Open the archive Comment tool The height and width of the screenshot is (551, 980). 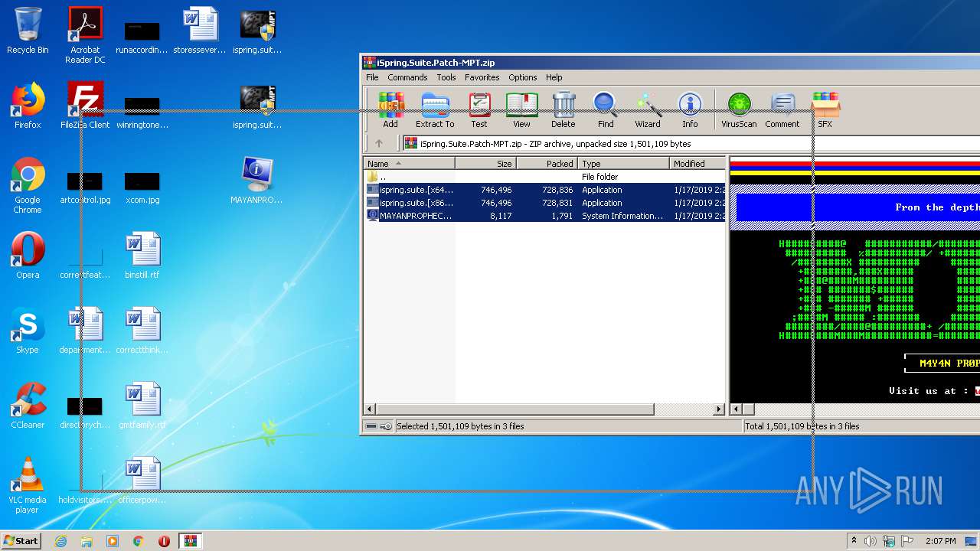(x=782, y=110)
